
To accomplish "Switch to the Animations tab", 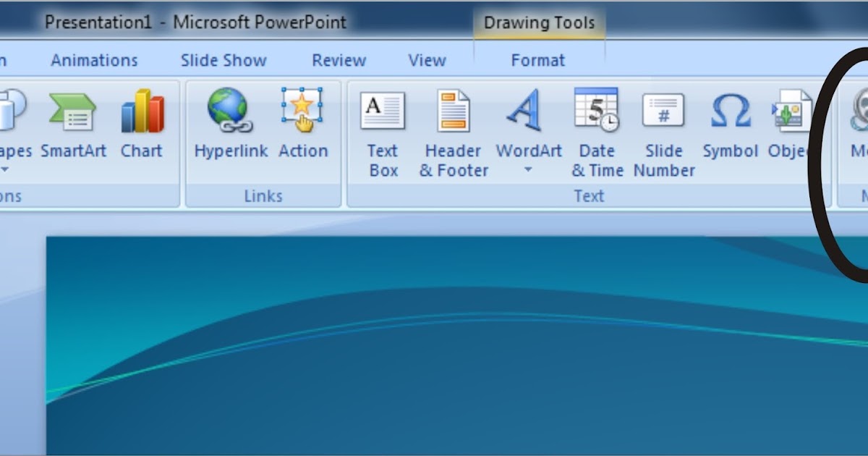I will pos(94,61).
